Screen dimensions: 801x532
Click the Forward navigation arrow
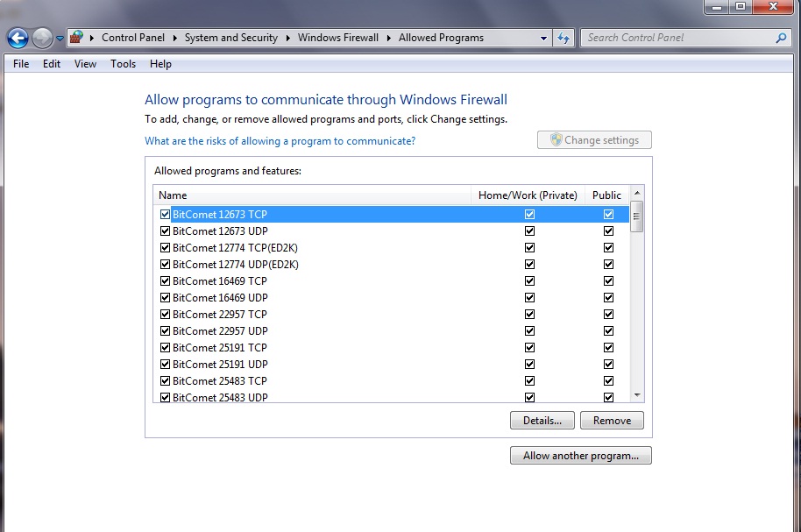tap(42, 38)
